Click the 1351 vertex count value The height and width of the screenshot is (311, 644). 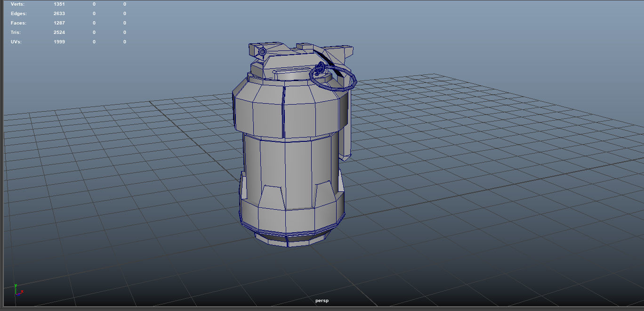[x=59, y=4]
